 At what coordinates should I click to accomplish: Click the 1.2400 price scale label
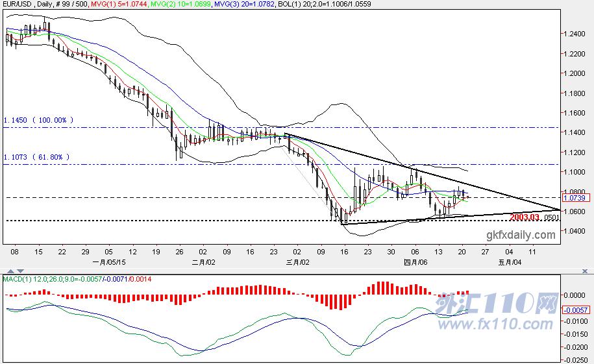[575, 34]
